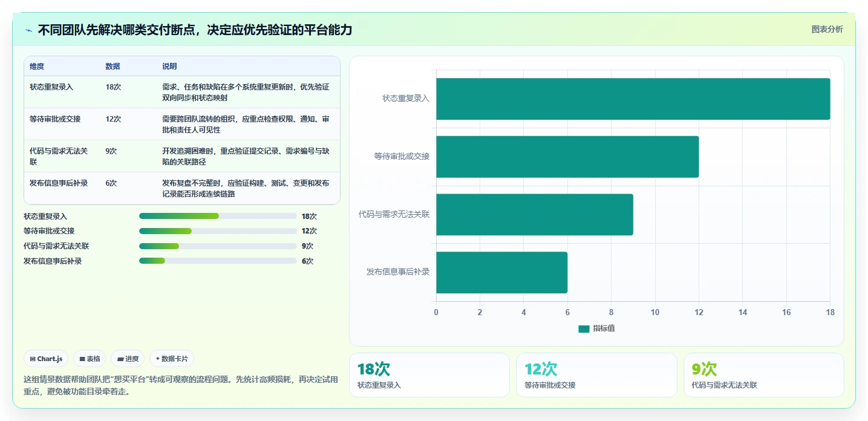This screenshot has width=868, height=421.
Task: Click the chart y-axis label 发布信息事后补录
Action: pos(398,272)
